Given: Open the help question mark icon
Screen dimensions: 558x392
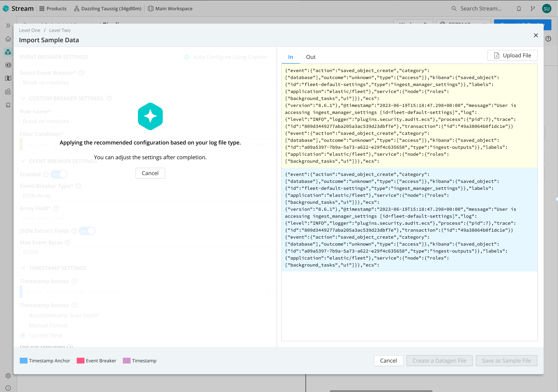Looking at the screenshot, I should point(548,39).
